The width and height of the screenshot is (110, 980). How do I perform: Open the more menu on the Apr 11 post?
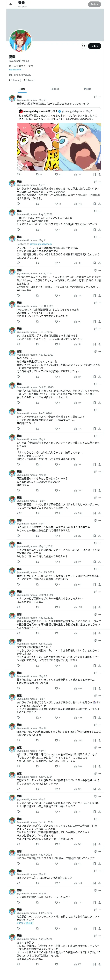pos(99,182)
